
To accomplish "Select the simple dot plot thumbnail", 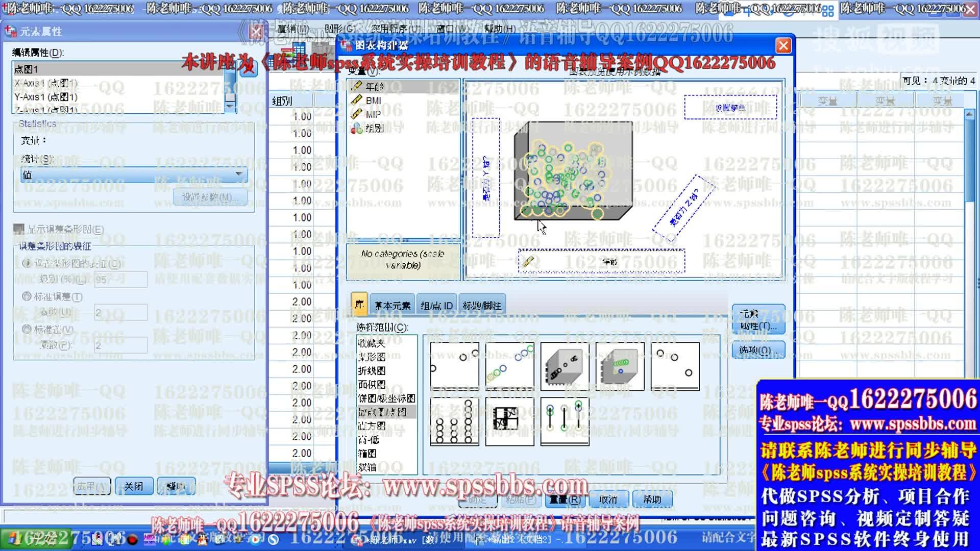I will pyautogui.click(x=454, y=422).
